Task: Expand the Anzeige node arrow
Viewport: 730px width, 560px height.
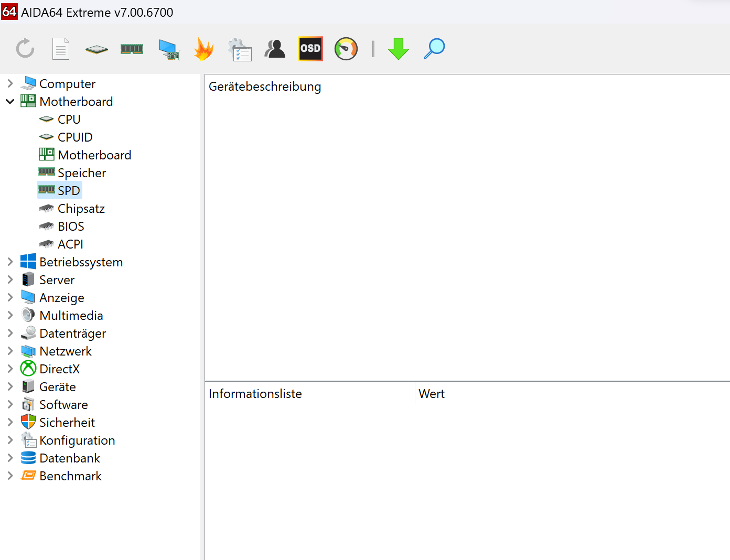Action: [10, 297]
